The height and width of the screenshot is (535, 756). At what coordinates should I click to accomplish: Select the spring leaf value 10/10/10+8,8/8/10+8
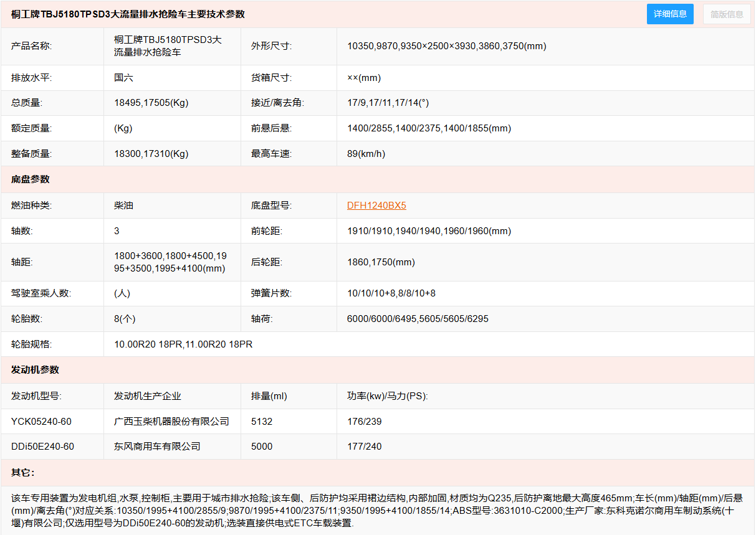pos(391,293)
